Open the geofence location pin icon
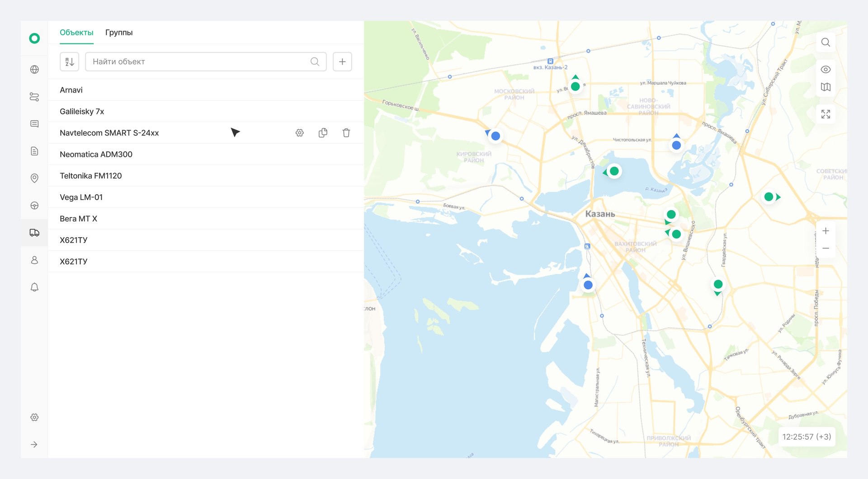868x479 pixels. tap(34, 178)
